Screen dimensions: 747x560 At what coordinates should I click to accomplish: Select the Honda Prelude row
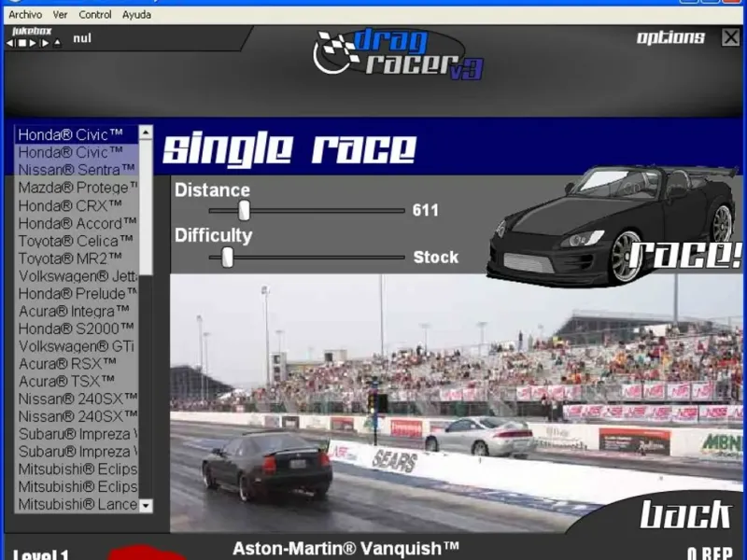pos(77,294)
